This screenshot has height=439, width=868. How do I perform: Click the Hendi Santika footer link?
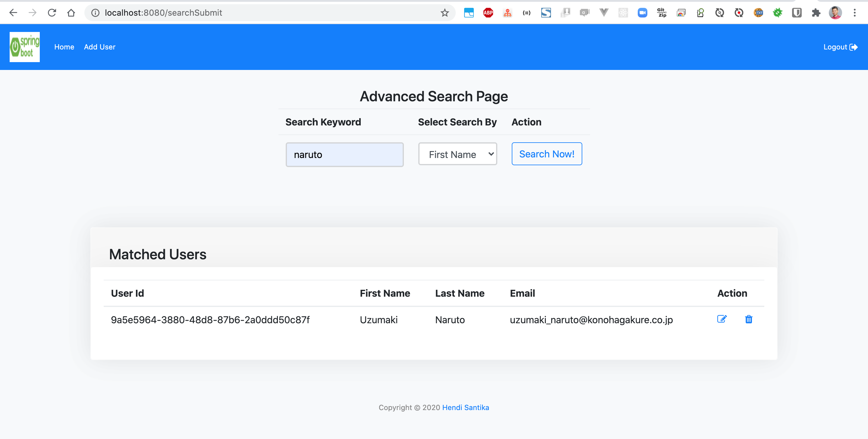pos(465,407)
